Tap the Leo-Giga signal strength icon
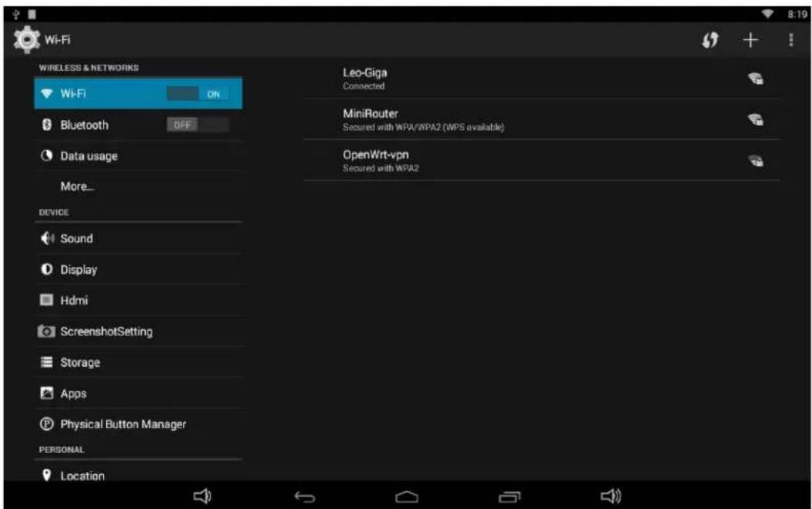The height and width of the screenshot is (509, 812). click(x=756, y=78)
